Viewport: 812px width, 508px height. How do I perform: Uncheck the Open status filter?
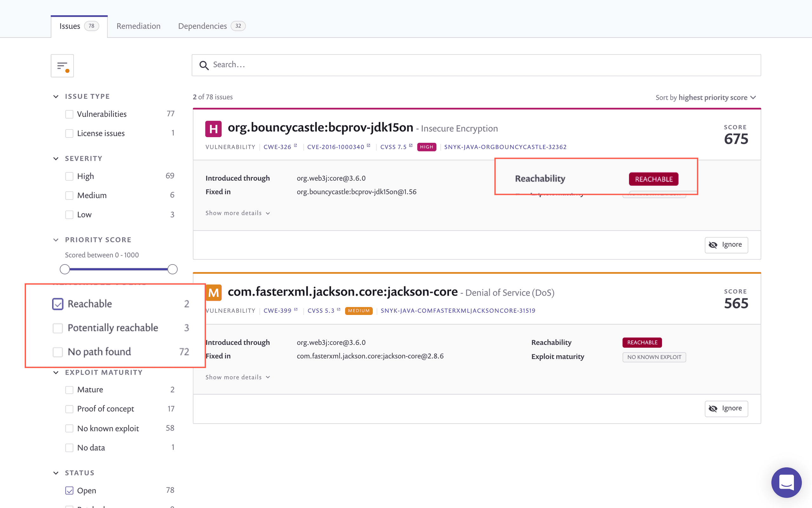69,491
